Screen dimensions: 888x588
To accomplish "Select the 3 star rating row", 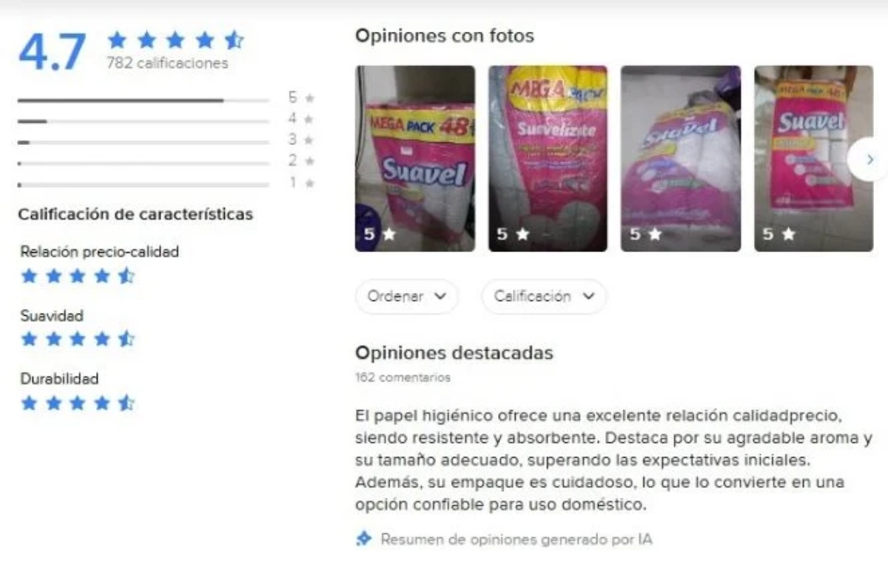I will point(166,140).
